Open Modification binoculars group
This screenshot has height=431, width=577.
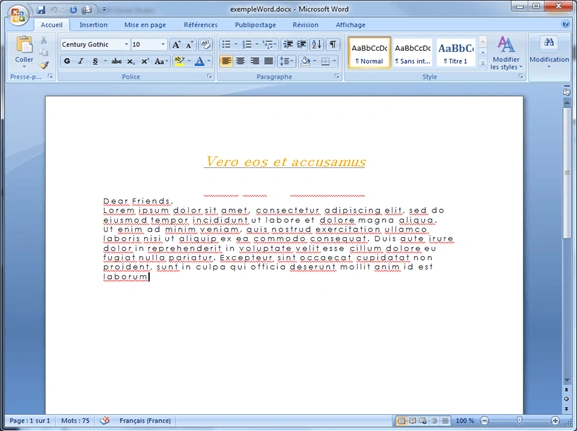click(549, 43)
